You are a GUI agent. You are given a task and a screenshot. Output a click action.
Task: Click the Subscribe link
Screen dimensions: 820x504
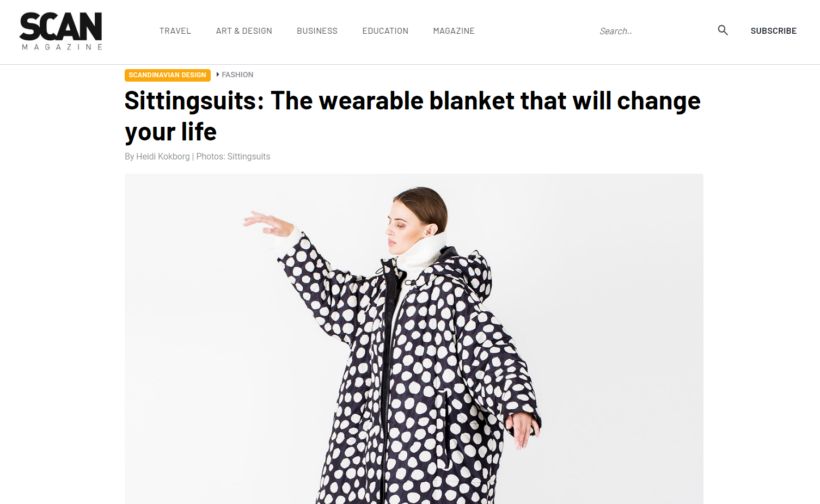[x=773, y=31]
